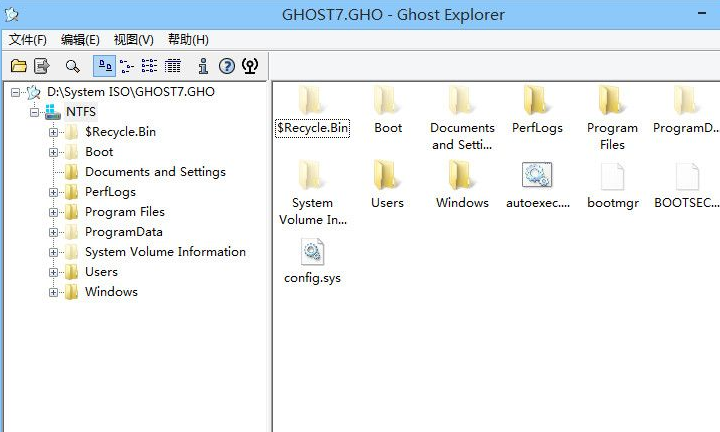Switch to details view in toolbar

point(172,66)
